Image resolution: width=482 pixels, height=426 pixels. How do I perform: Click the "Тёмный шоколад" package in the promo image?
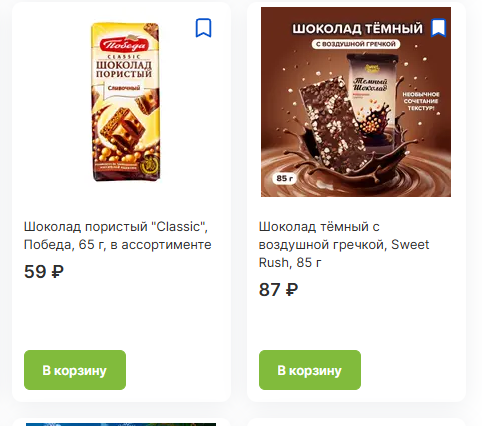tap(374, 100)
